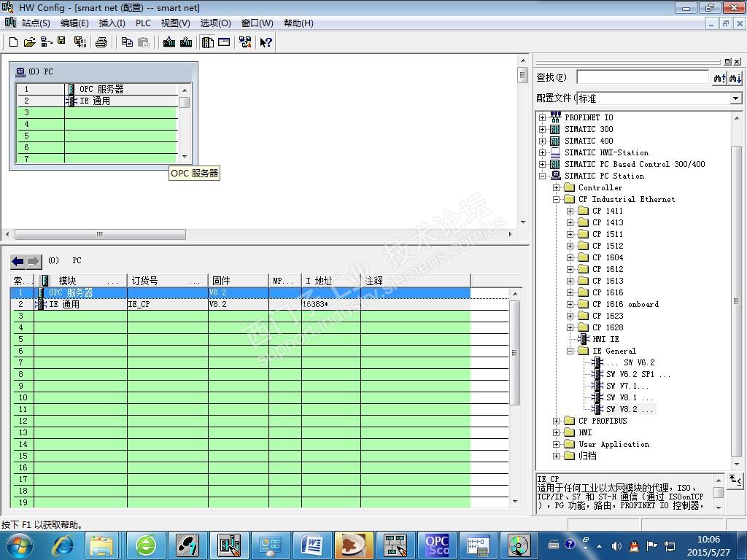Click the clock showing 10:06
Screen dimensions: 747x560
click(x=709, y=540)
